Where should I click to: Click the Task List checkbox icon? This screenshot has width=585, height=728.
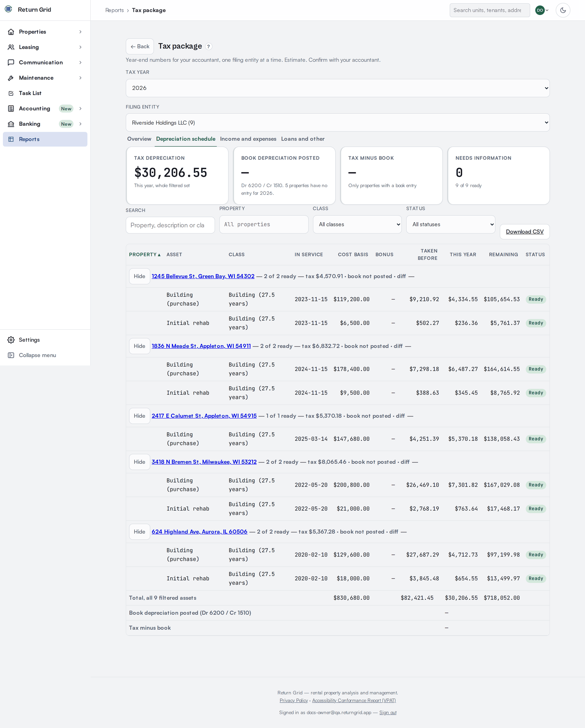(x=11, y=93)
